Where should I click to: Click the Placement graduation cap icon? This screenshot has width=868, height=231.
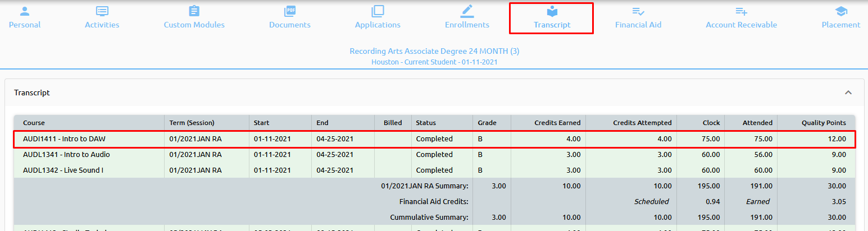pos(840,11)
